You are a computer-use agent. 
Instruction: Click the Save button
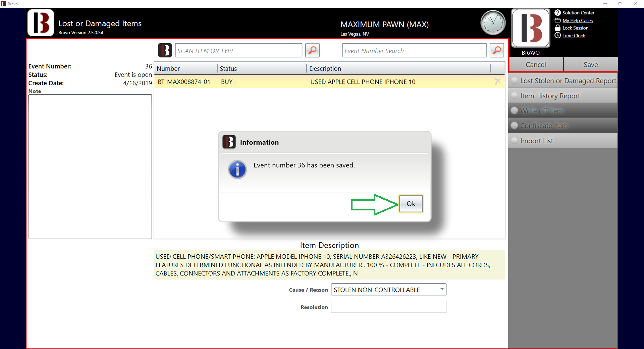(x=591, y=64)
